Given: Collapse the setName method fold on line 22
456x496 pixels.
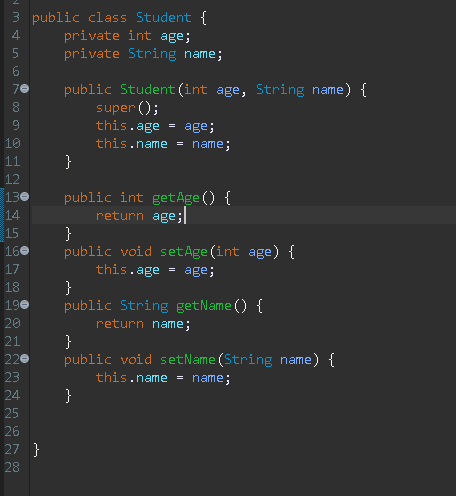Looking at the screenshot, I should (x=25, y=359).
